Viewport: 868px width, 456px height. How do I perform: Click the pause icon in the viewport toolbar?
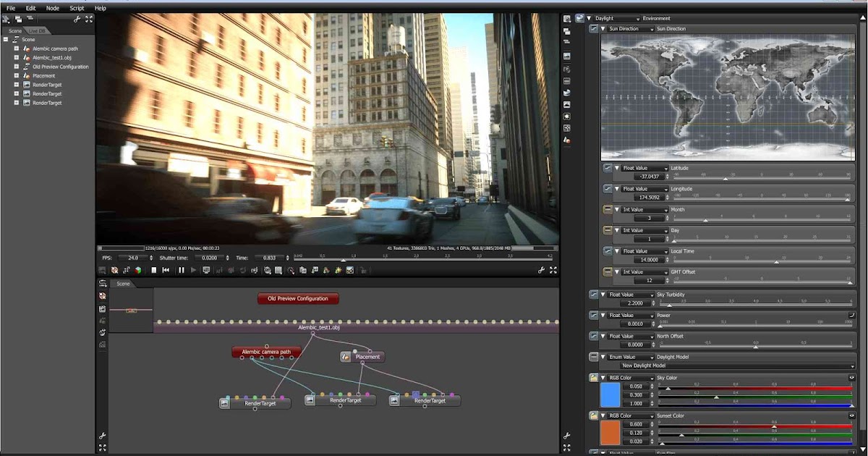[181, 270]
